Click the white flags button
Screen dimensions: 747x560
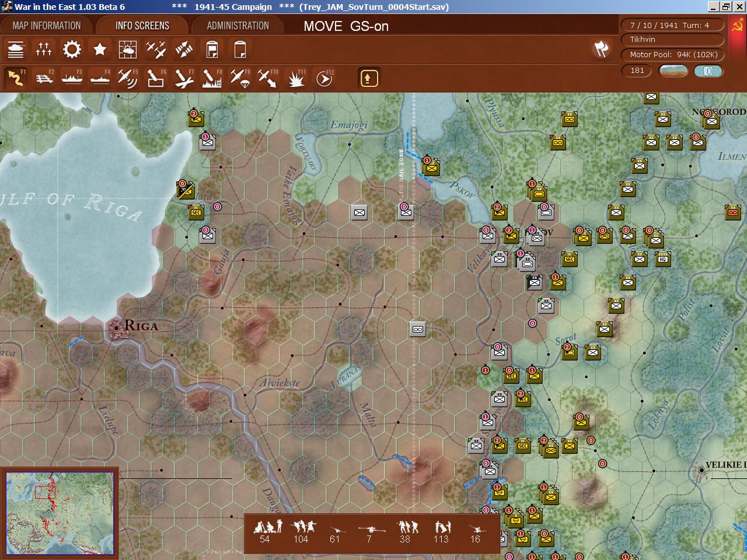(x=602, y=49)
